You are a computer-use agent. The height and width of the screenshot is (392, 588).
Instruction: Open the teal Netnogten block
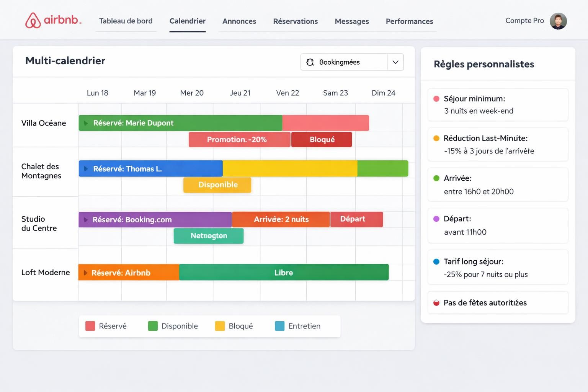(x=209, y=236)
